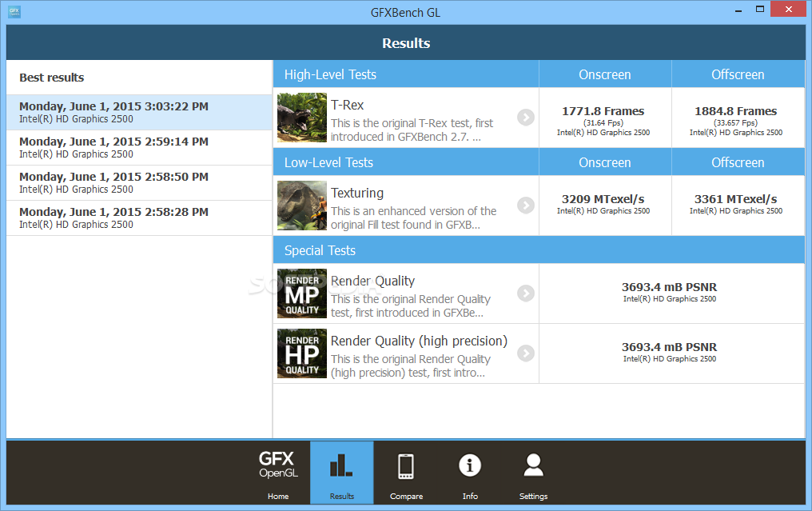Expand Render Quality test details arrow
Viewport: 812px width, 511px height.
tap(526, 293)
